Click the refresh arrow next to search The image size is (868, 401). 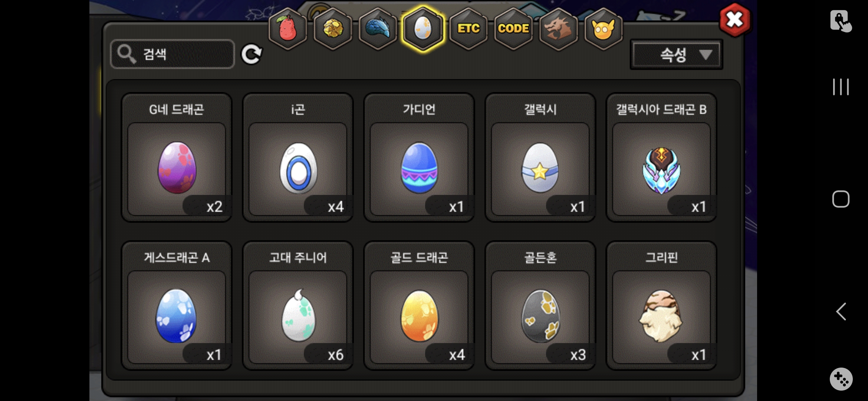(251, 55)
